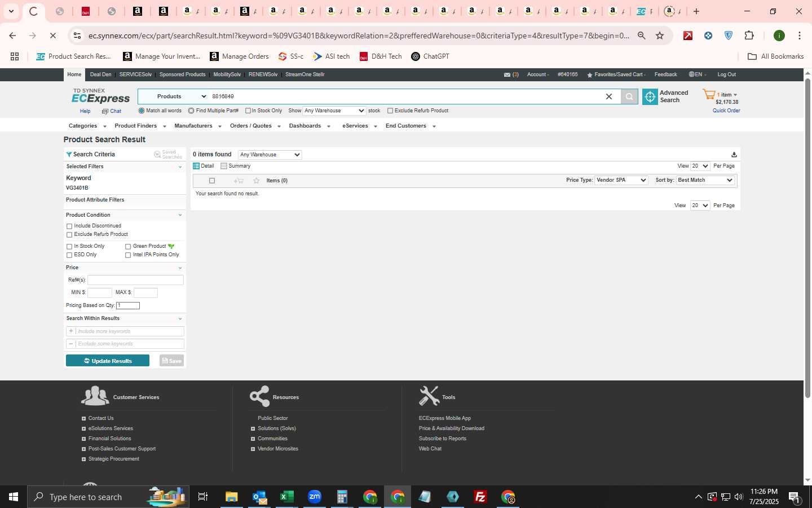This screenshot has width=812, height=508.
Task: Click the Update Results button
Action: pyautogui.click(x=108, y=361)
